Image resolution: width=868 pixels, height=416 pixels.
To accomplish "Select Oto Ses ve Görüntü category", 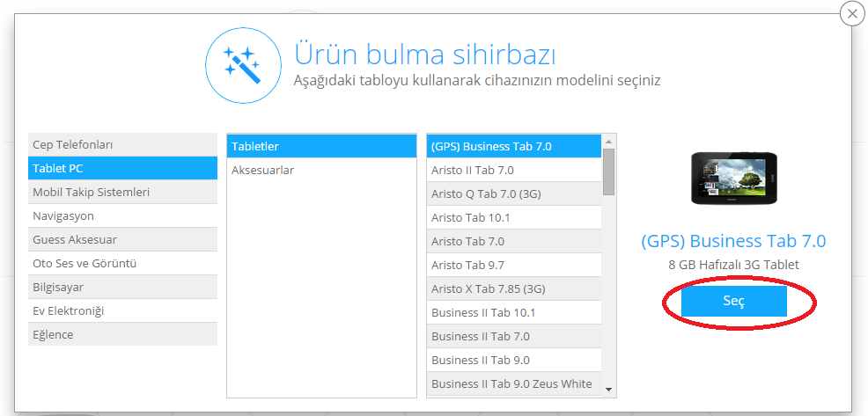I will (x=123, y=263).
